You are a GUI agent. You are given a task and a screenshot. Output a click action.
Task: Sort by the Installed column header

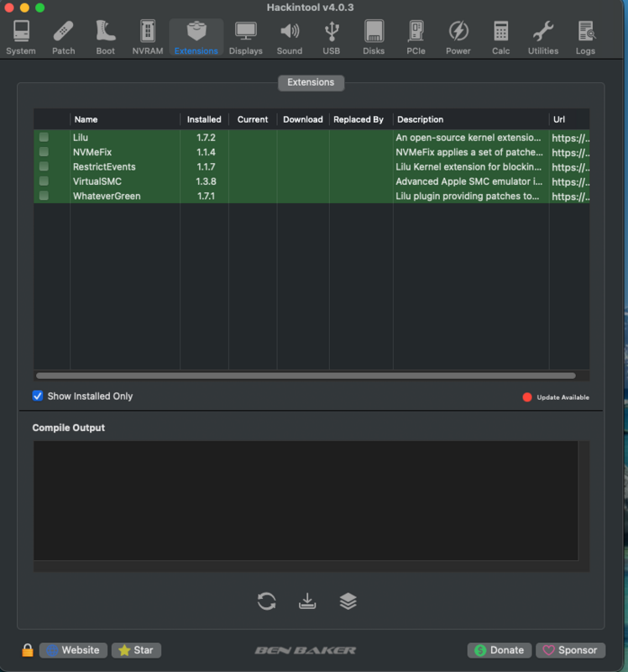(204, 119)
